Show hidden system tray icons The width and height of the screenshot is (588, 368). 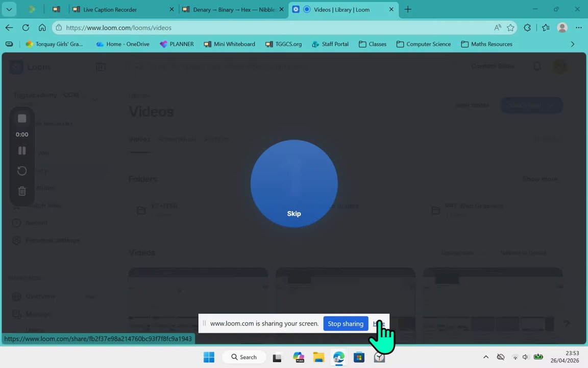pyautogui.click(x=485, y=357)
